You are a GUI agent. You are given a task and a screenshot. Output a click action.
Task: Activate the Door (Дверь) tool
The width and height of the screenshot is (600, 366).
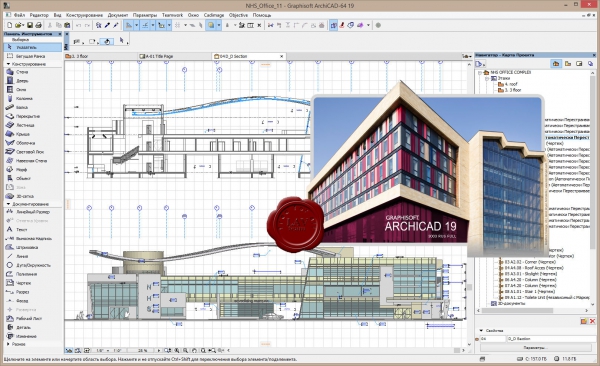click(32, 81)
